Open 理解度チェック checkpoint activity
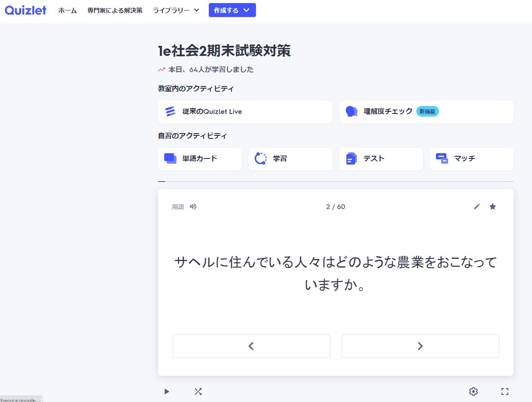Screen dimensions: 532x402 click(426, 112)
